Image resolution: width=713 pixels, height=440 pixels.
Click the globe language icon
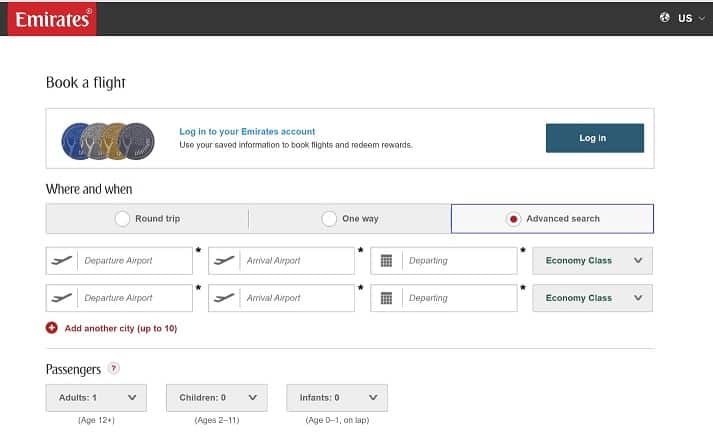(x=665, y=18)
